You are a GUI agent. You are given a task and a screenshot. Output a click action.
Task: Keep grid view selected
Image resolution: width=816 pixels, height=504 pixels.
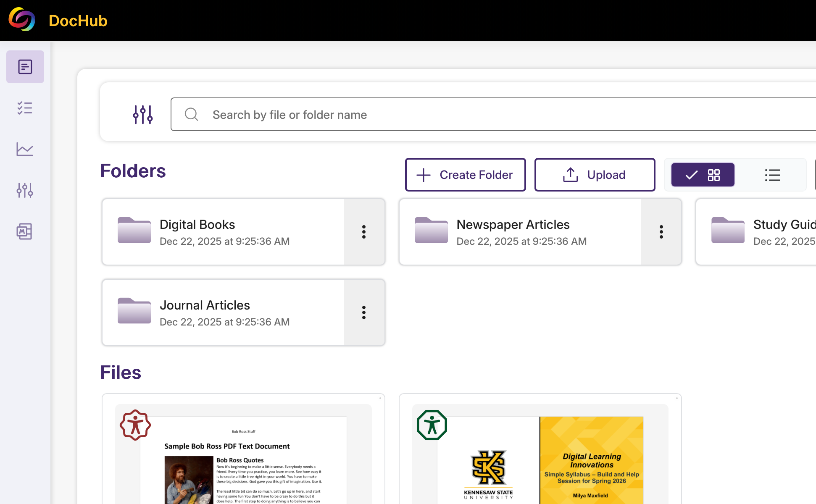coord(702,175)
